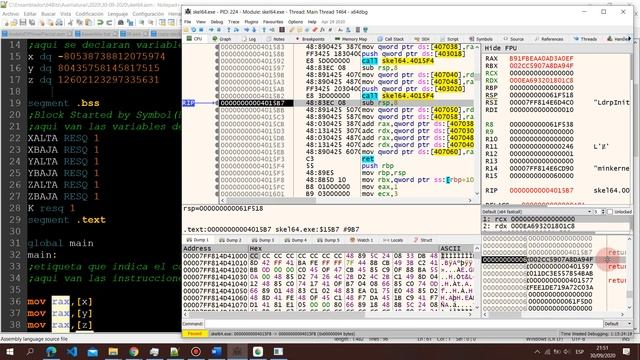Click the Open folder icon in Notepad++ toolbar
Viewport: 640px width, 360px height.
(13, 22)
